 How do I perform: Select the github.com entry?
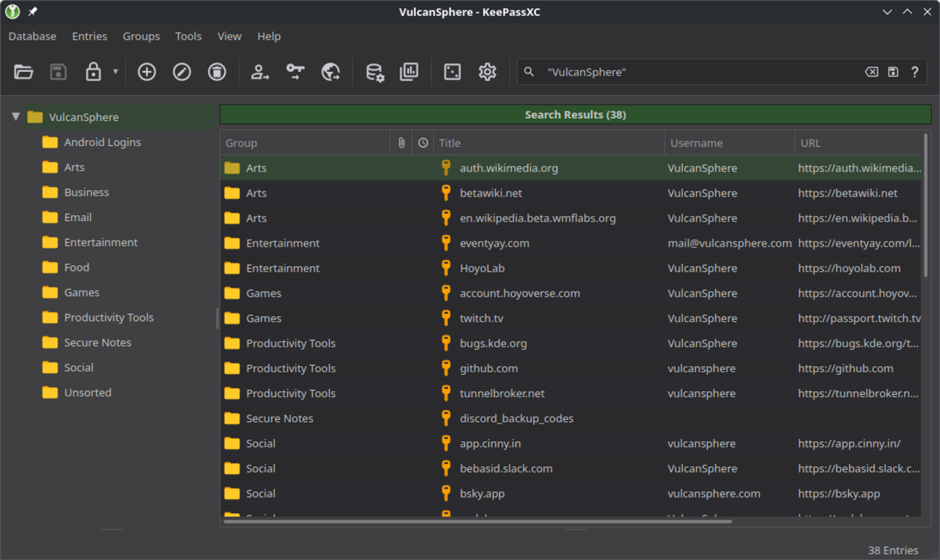[571, 368]
